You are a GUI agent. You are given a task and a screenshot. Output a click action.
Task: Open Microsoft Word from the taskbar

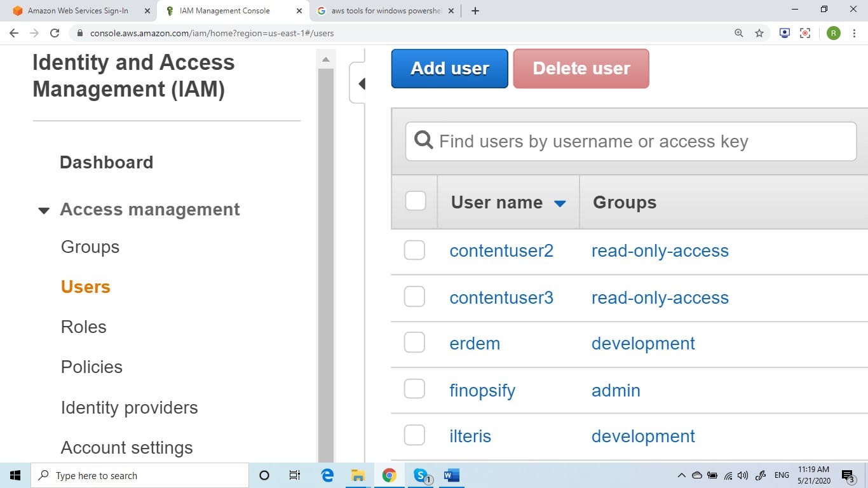[x=451, y=475]
